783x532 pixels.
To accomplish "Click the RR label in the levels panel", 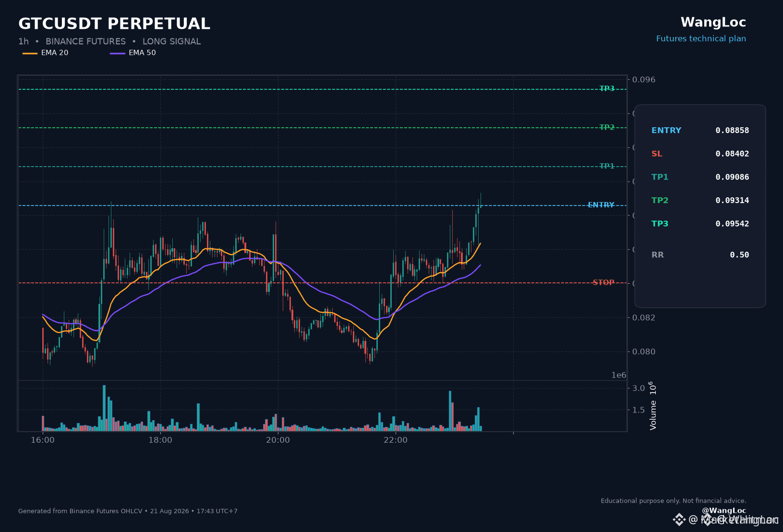I will 658,255.
